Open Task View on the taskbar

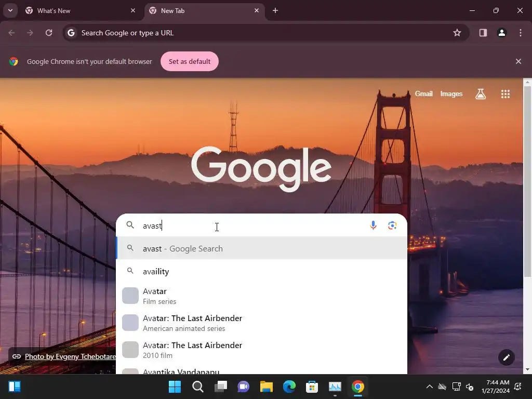220,387
